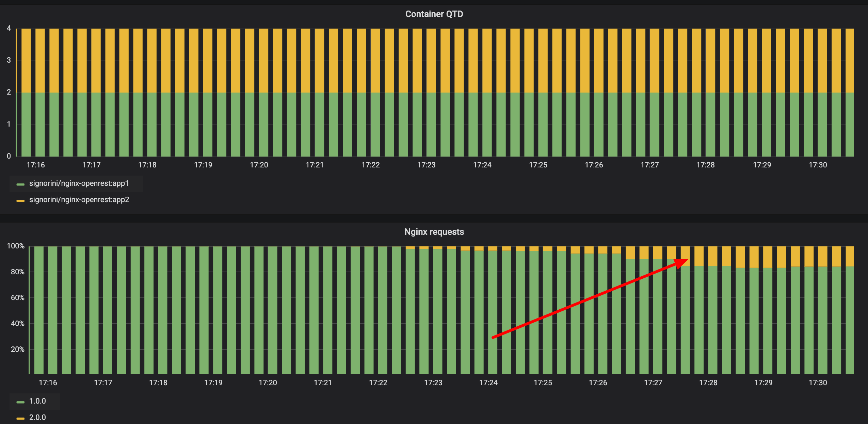Click the 17:28 label on Nginx requests axis
Screen dimensions: 868x424
pyautogui.click(x=708, y=383)
